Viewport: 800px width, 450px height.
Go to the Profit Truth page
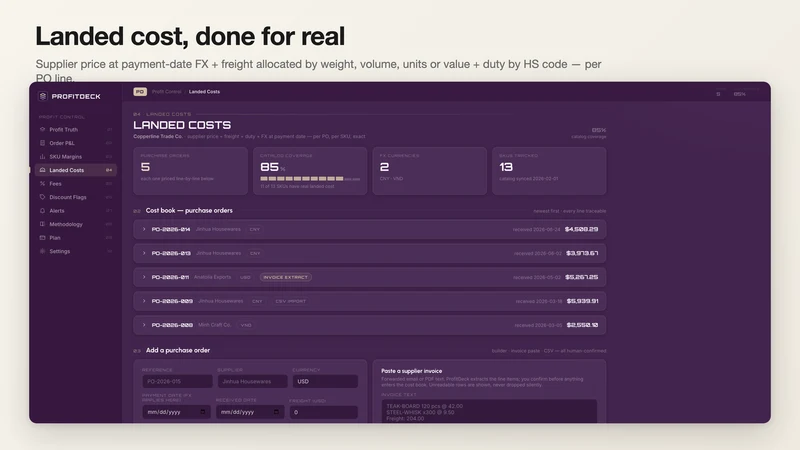point(64,130)
